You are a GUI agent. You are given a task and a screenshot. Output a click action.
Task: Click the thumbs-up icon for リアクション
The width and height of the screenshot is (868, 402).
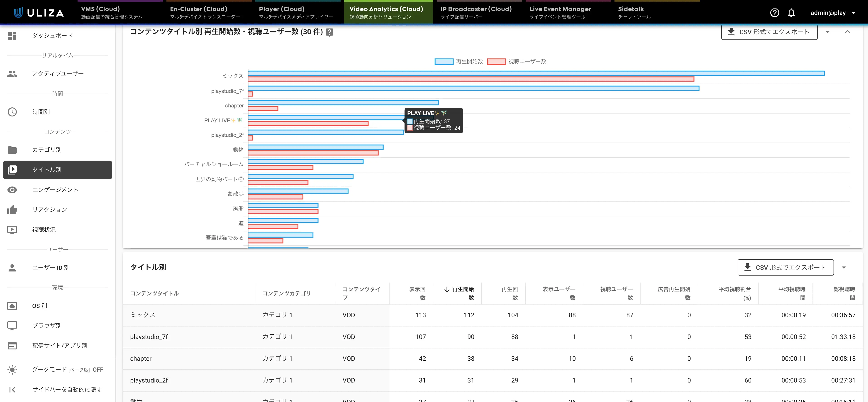coord(12,210)
